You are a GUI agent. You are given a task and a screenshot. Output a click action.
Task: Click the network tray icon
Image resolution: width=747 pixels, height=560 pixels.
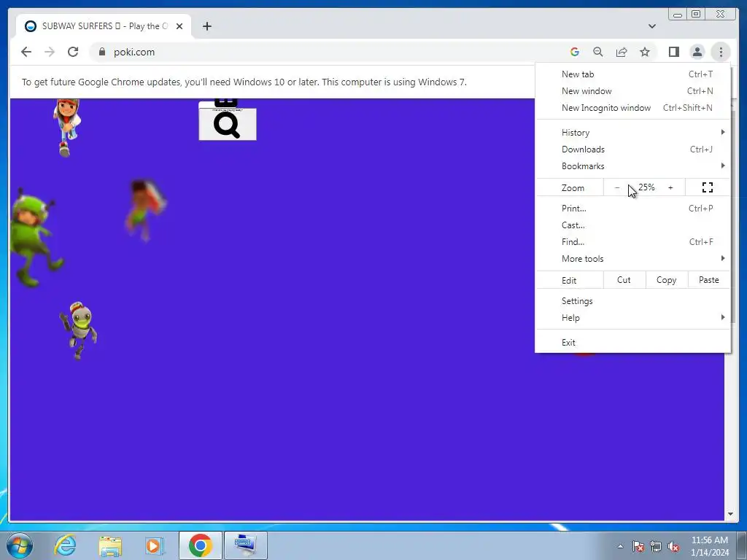pyautogui.click(x=656, y=547)
